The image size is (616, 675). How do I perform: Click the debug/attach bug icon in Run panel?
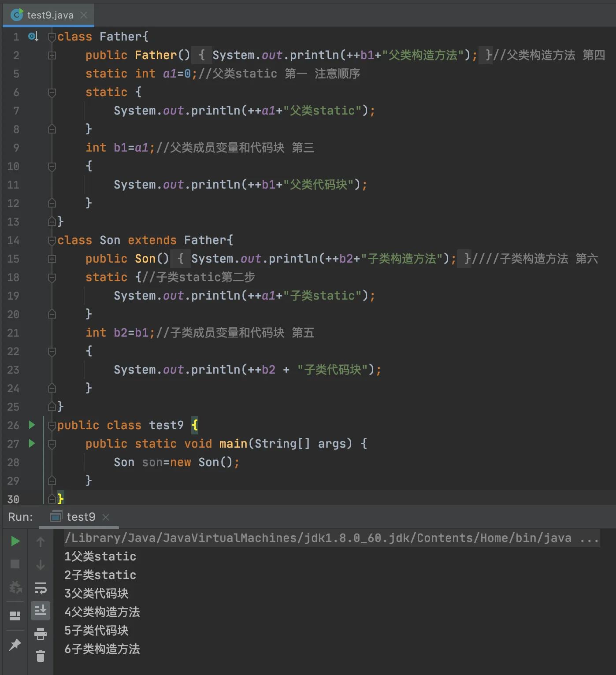(x=15, y=587)
